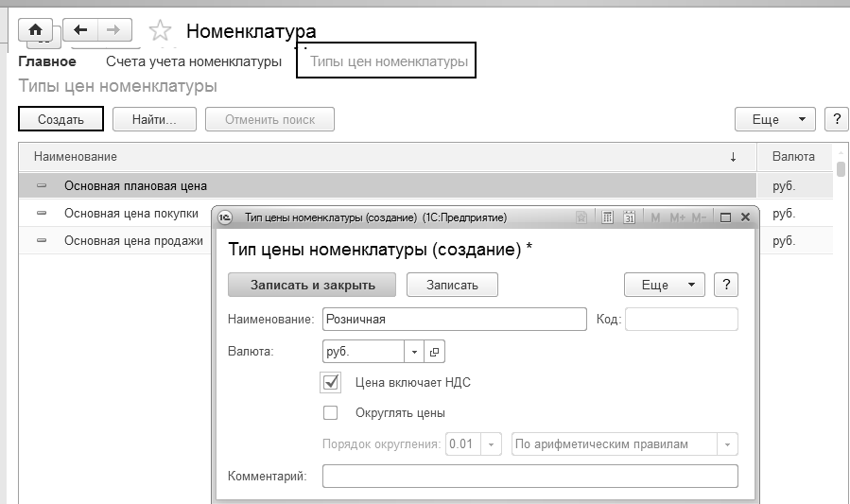Navigate back with the left arrow

click(80, 30)
